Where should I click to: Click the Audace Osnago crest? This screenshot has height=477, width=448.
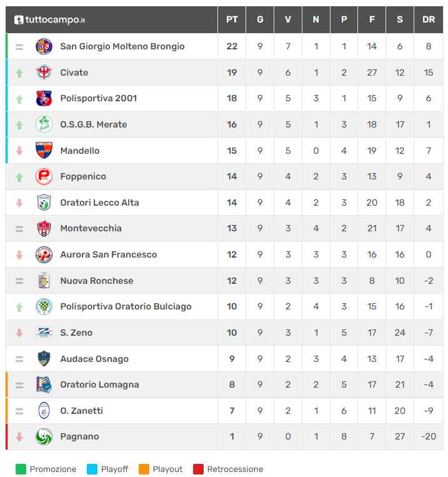(x=44, y=359)
